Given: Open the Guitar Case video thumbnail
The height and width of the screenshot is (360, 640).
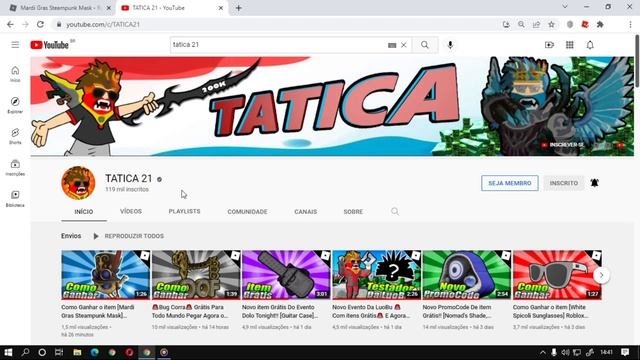Looking at the screenshot, I should click(x=286, y=275).
